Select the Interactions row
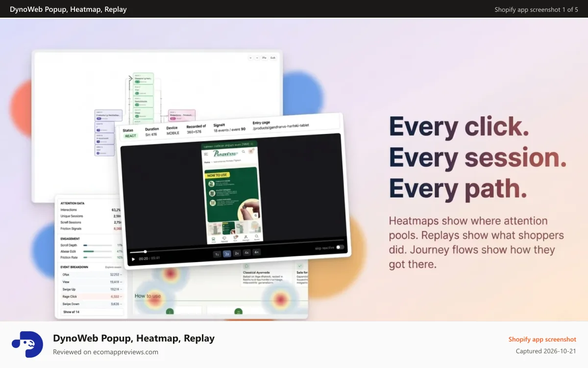This screenshot has height=368, width=588. click(x=91, y=210)
